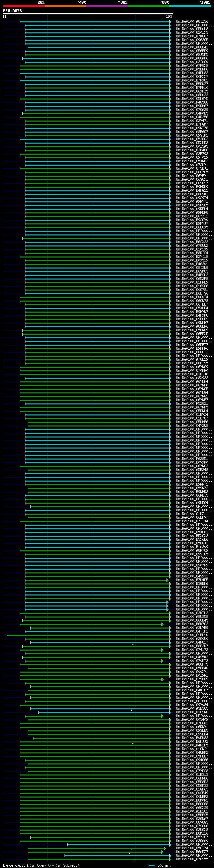Click the UniRef100_B6SX33 label

pos(192,242)
